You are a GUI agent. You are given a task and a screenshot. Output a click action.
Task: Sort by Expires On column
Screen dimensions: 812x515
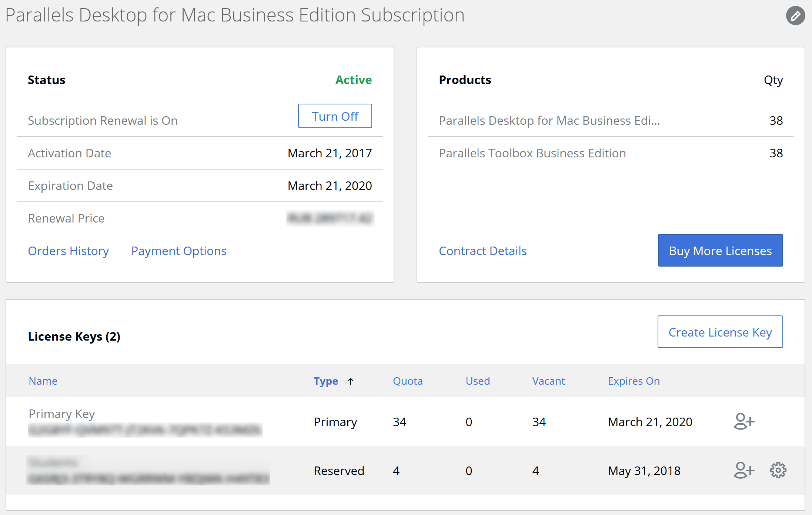[x=634, y=381]
